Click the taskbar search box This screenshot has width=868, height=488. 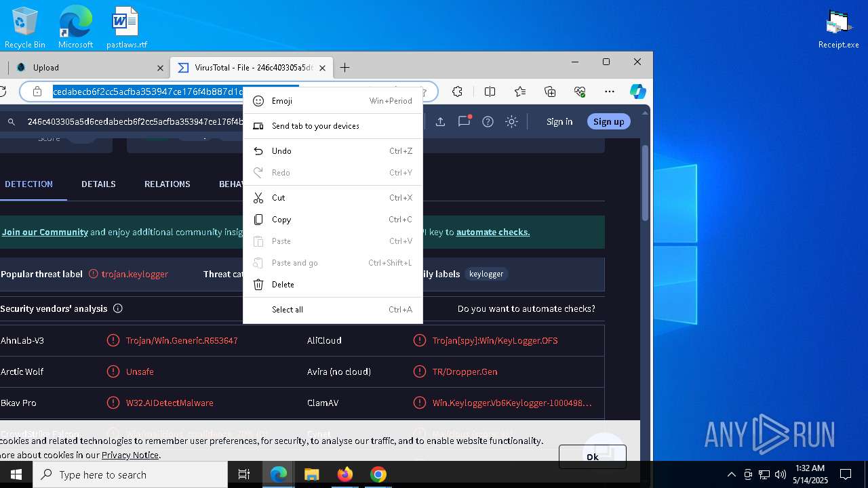pyautogui.click(x=130, y=474)
